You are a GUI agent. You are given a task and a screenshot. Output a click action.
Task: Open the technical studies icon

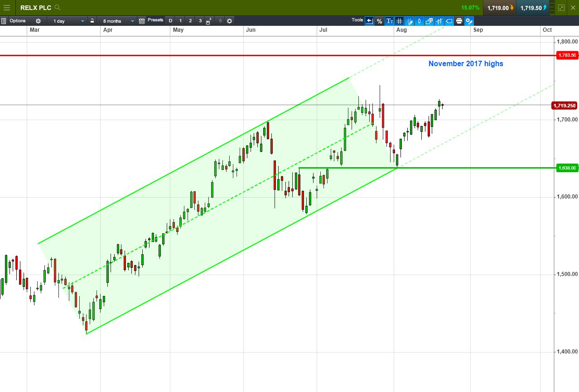coord(439,21)
